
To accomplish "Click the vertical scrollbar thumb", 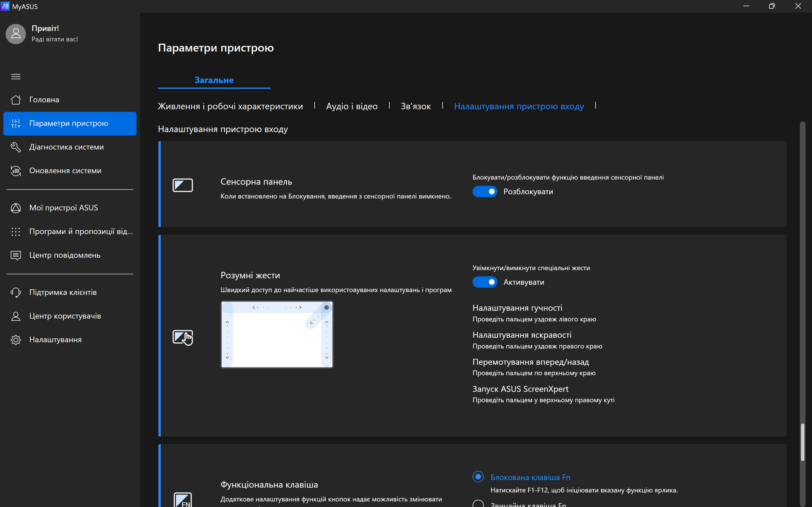I will (802, 442).
